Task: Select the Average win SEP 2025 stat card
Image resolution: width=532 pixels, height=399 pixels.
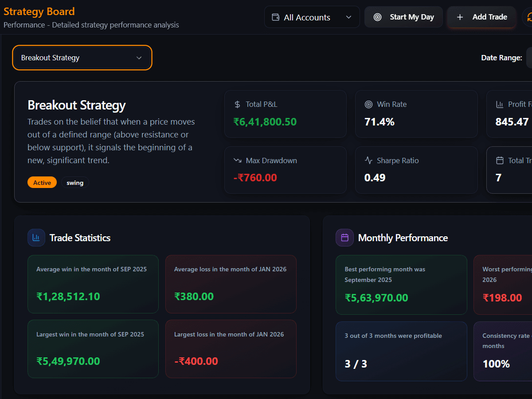Action: (93, 284)
